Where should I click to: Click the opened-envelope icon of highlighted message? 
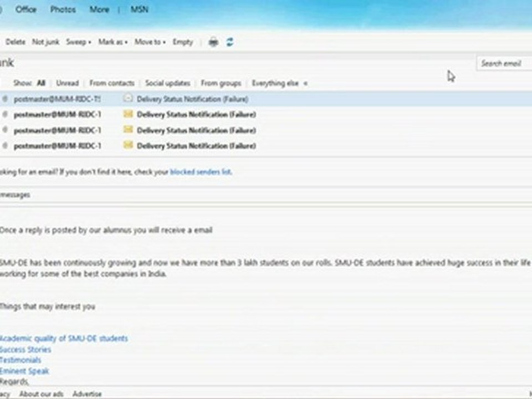point(127,99)
